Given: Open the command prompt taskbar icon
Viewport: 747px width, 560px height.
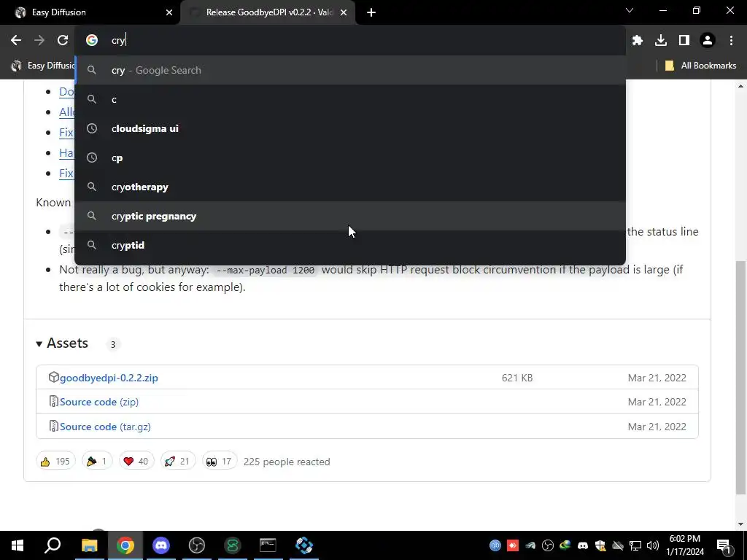Looking at the screenshot, I should tap(268, 545).
